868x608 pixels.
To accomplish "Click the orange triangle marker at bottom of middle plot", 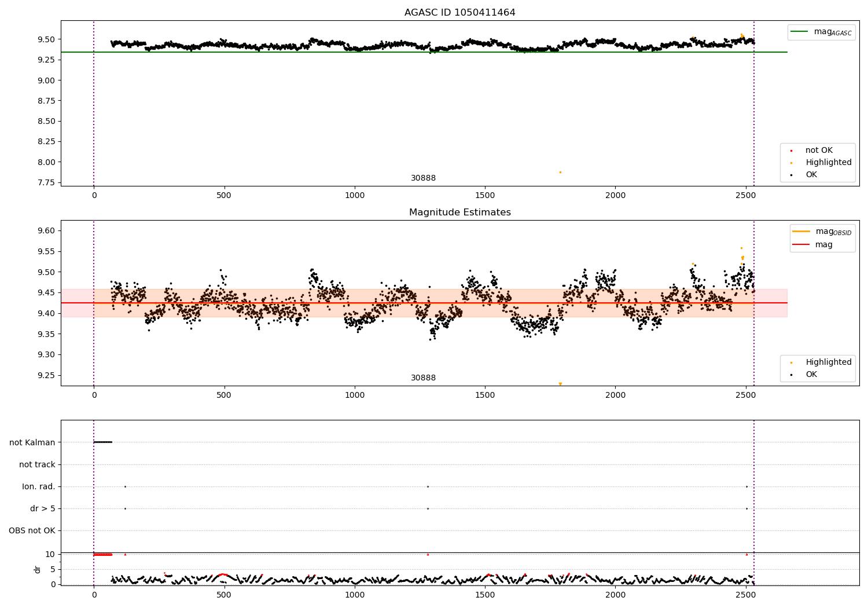I will click(560, 384).
